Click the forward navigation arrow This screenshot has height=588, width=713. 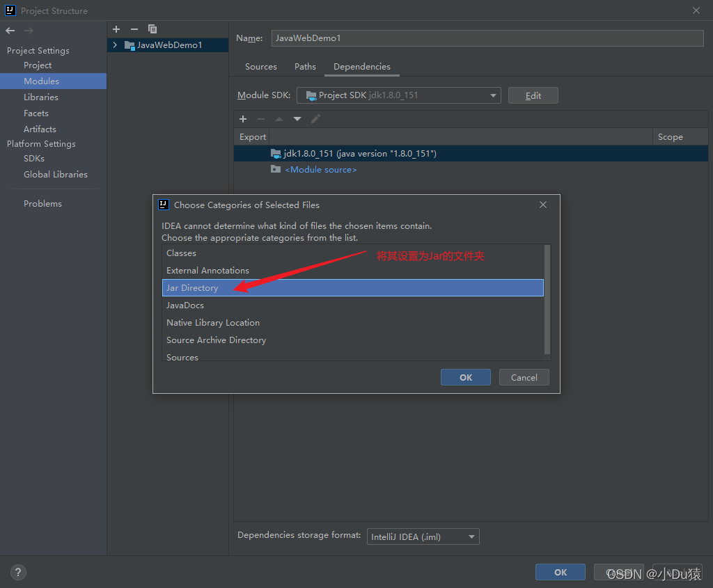coord(29,31)
